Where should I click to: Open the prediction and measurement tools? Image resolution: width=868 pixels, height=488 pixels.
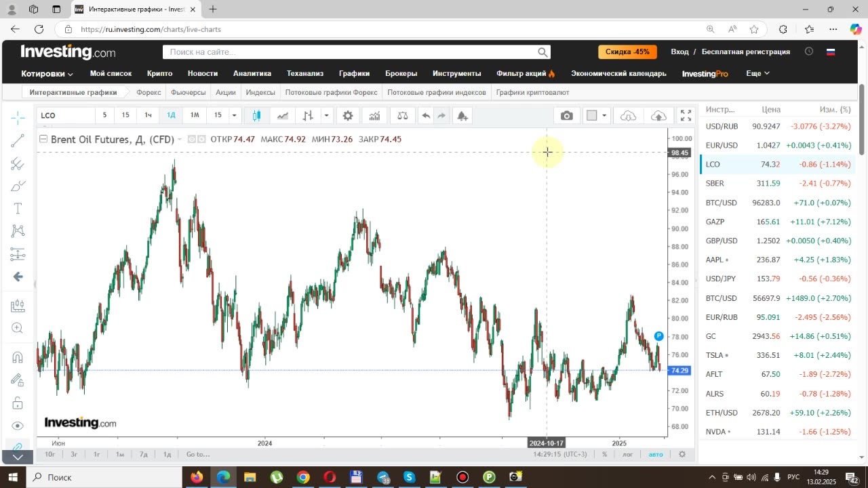click(18, 254)
